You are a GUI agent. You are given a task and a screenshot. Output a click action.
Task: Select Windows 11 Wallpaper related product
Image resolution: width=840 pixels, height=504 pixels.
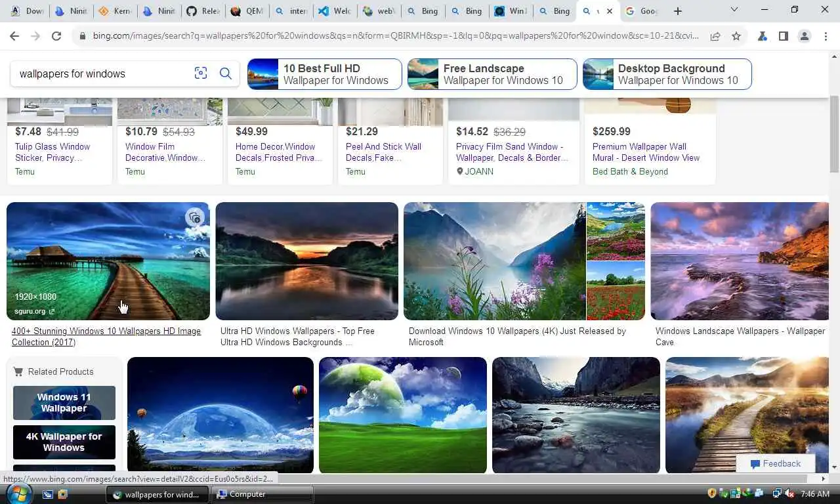click(64, 403)
